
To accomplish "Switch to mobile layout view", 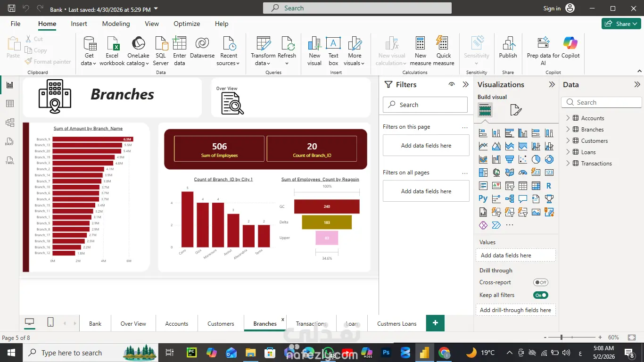I will pyautogui.click(x=50, y=322).
